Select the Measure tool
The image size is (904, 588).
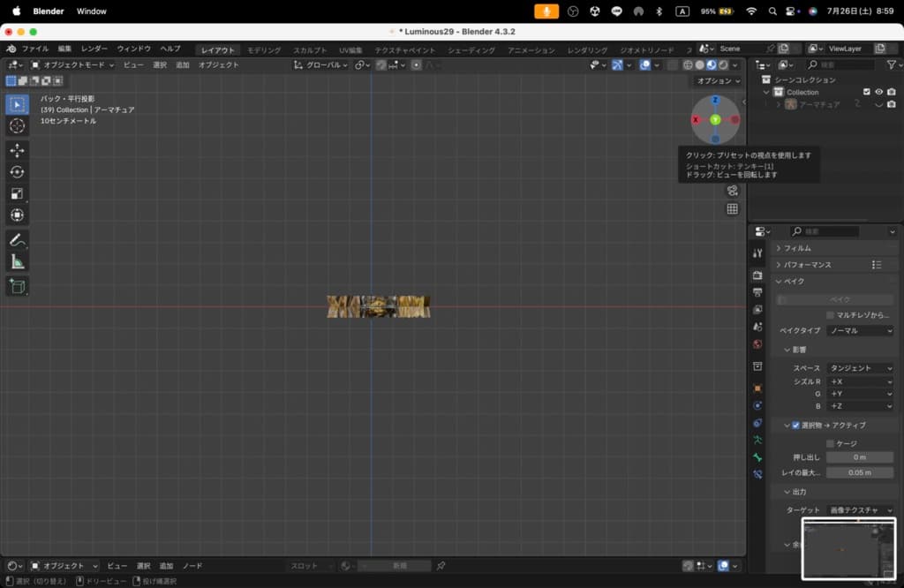[x=17, y=261]
